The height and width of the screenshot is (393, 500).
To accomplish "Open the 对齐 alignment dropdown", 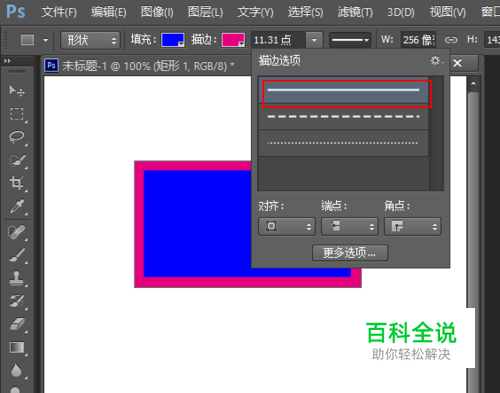I will click(287, 227).
